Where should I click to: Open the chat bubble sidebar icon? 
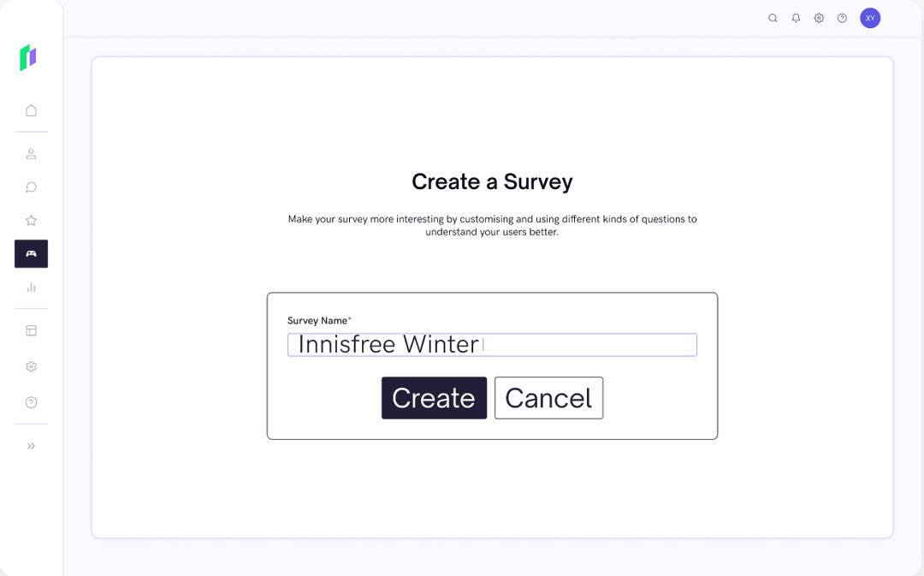pos(32,187)
